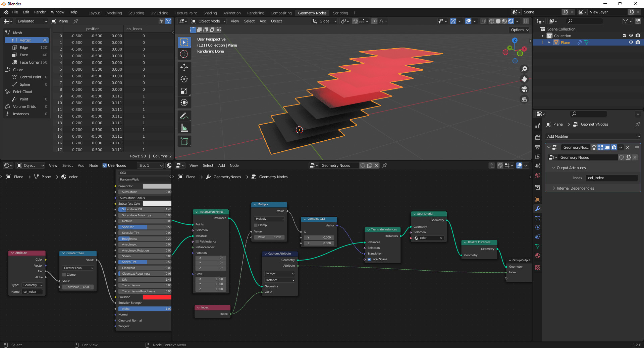Click the zoom magnifier icon in viewport sidebar
644x348 pixels.
pyautogui.click(x=525, y=69)
